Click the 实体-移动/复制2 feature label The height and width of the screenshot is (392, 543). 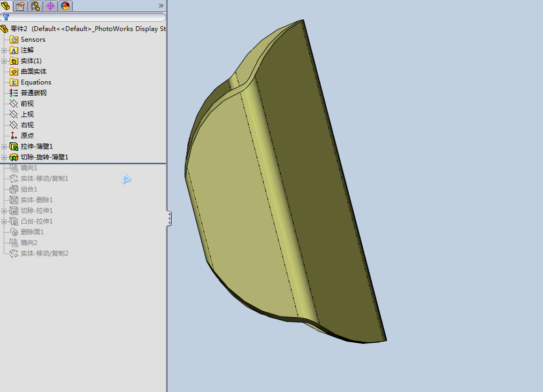point(44,253)
